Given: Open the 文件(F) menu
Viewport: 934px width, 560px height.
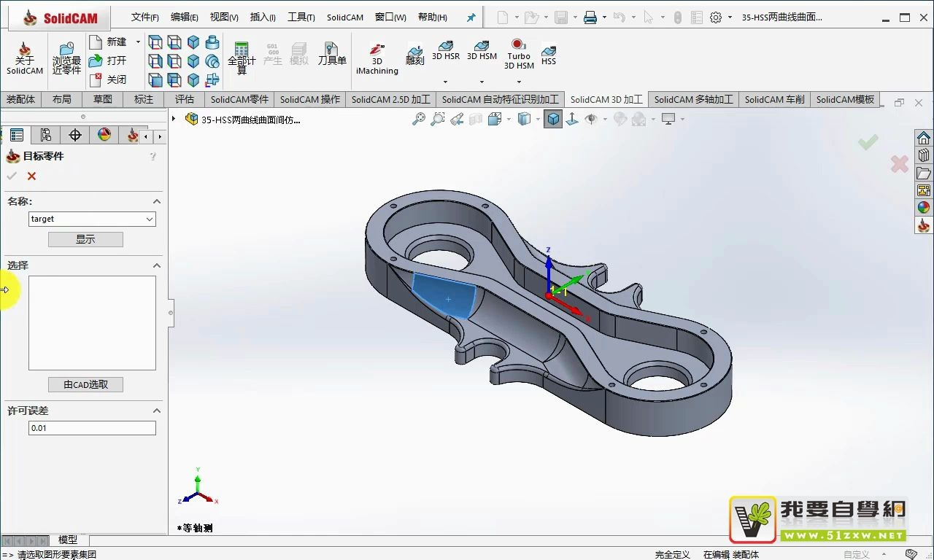Looking at the screenshot, I should 145,17.
